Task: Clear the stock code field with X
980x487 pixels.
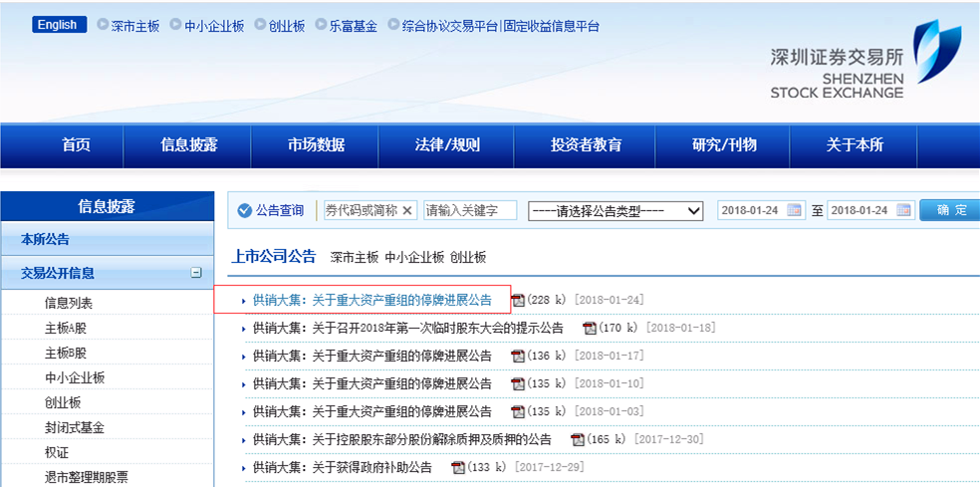Action: tap(407, 211)
